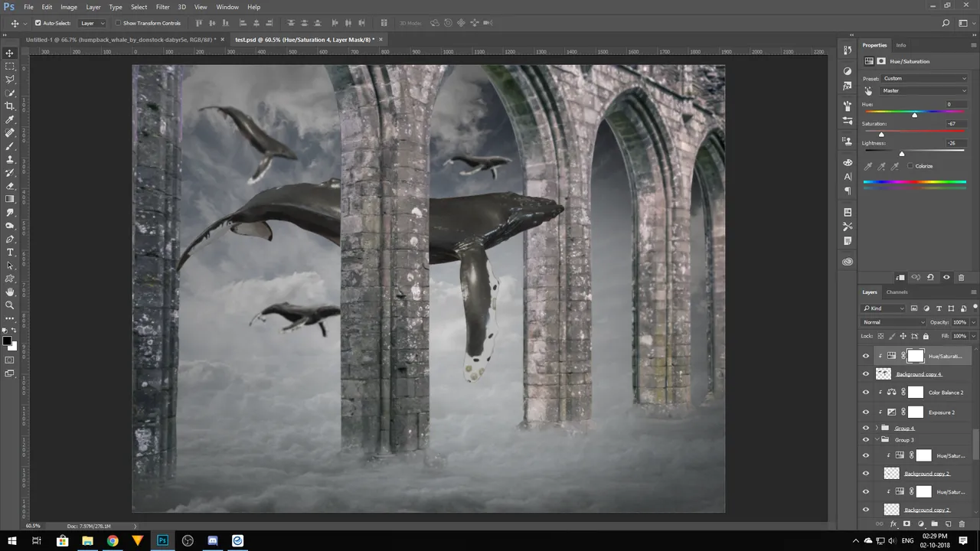Open the Window menu
The height and width of the screenshot is (551, 980).
click(227, 7)
